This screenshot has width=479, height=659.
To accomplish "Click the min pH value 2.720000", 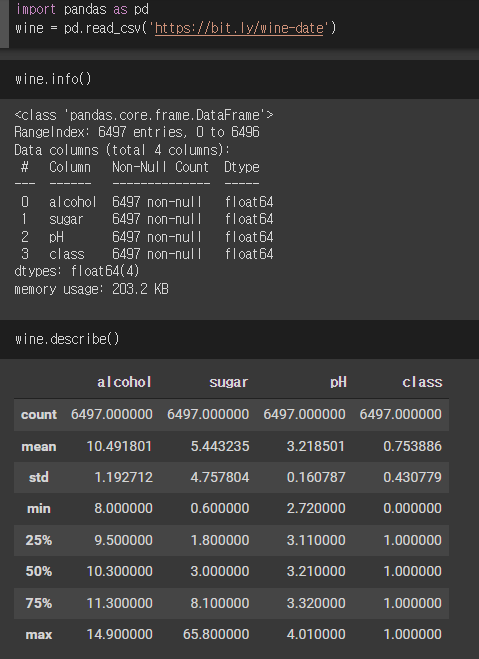I will tap(316, 509).
